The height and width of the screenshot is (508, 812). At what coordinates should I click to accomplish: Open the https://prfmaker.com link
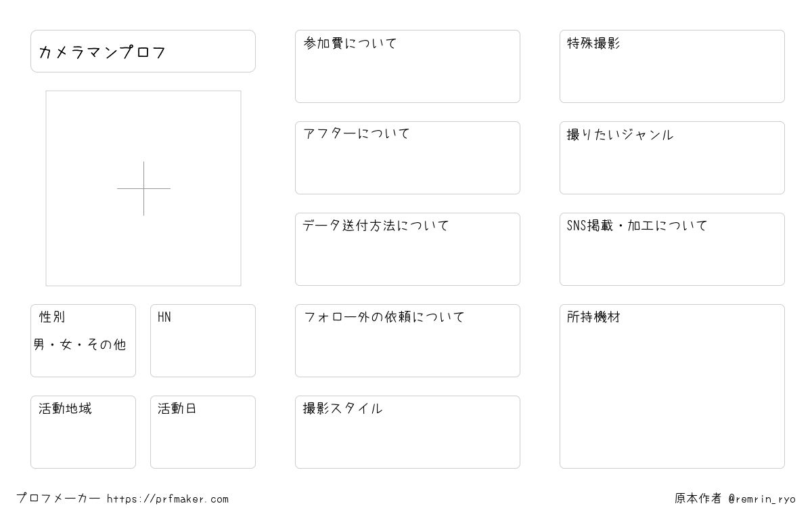(x=168, y=499)
